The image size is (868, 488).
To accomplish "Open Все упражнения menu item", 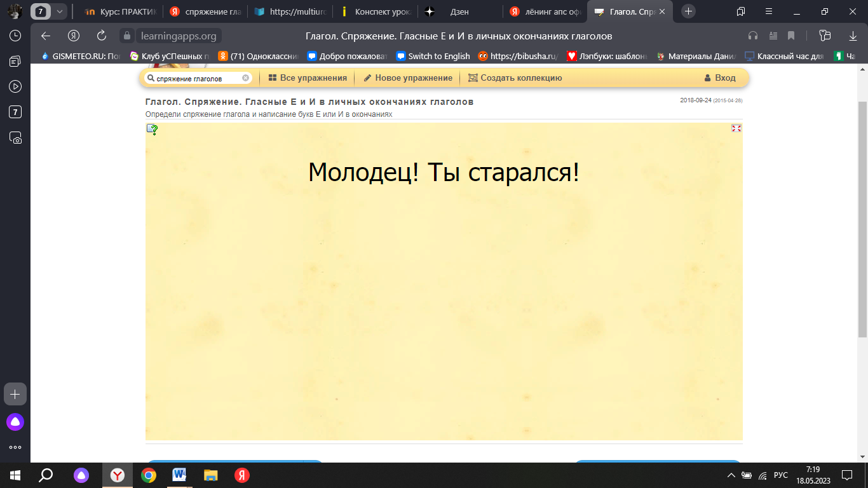I will tap(308, 78).
